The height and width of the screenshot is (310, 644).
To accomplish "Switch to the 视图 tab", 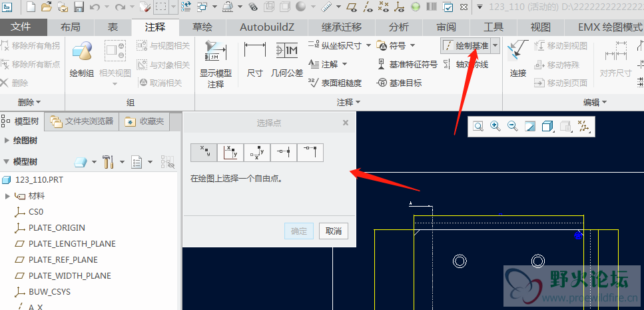I will [541, 27].
